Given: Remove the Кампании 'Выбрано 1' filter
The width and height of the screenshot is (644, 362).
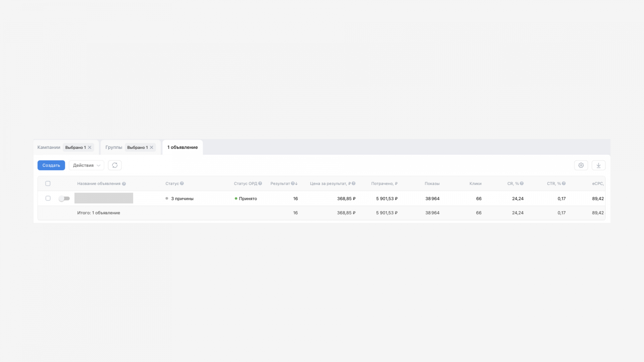Looking at the screenshot, I should tap(90, 148).
